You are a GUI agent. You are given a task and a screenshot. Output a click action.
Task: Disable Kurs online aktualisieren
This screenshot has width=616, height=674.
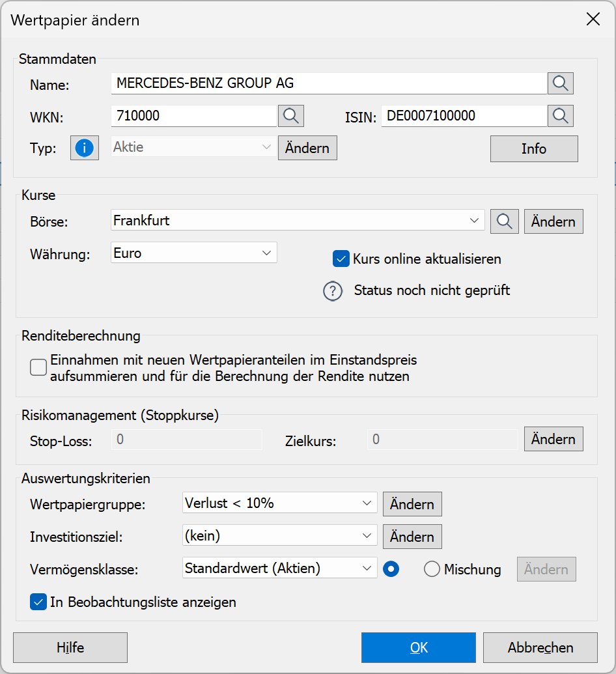click(341, 259)
